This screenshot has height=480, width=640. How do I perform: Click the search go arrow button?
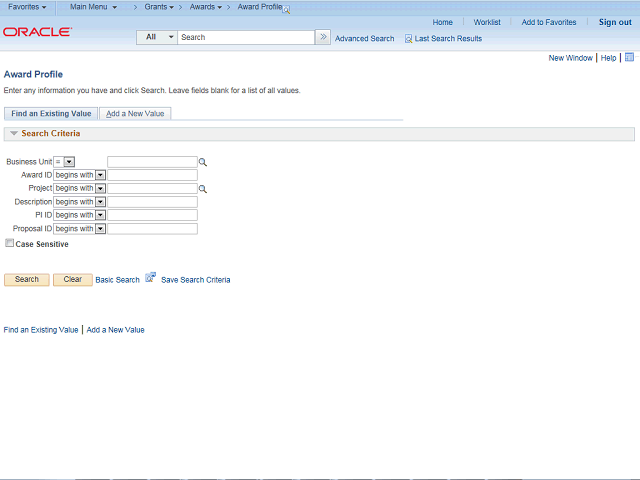click(323, 37)
